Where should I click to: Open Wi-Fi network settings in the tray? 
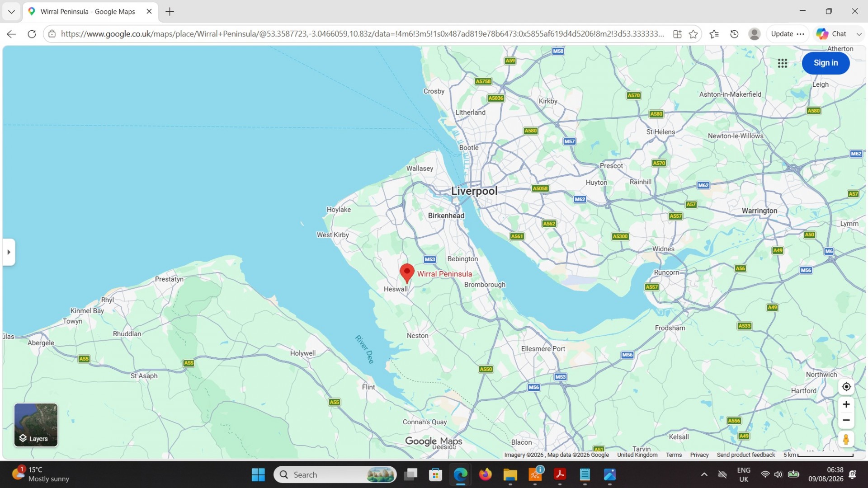coord(765,474)
